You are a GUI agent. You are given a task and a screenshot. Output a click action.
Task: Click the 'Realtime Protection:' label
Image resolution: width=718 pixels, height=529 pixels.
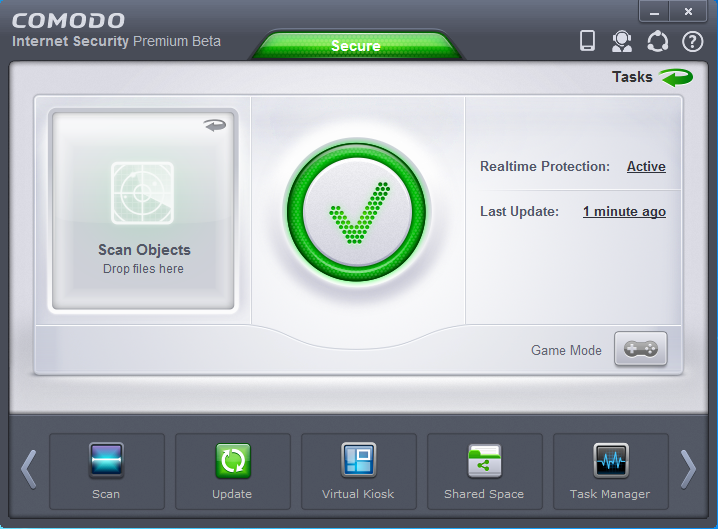[545, 166]
